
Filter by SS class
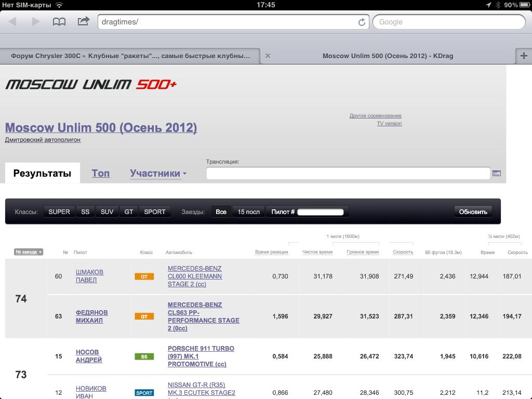pos(85,212)
